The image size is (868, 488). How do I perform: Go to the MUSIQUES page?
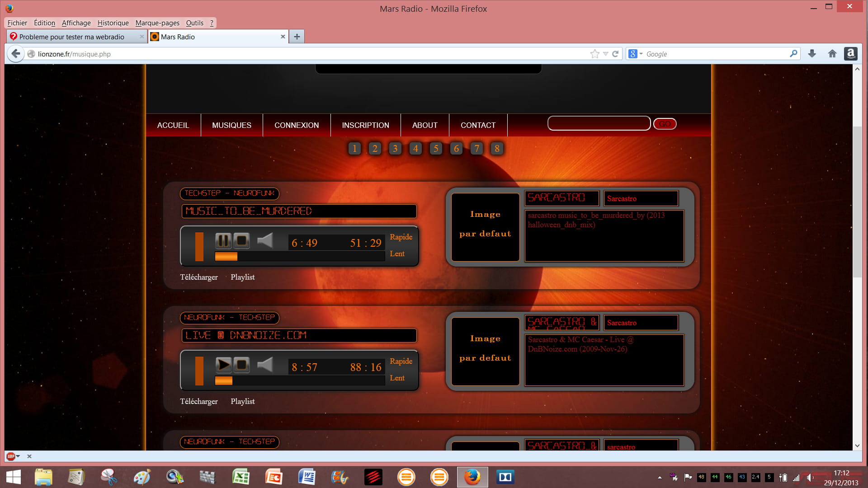[231, 125]
